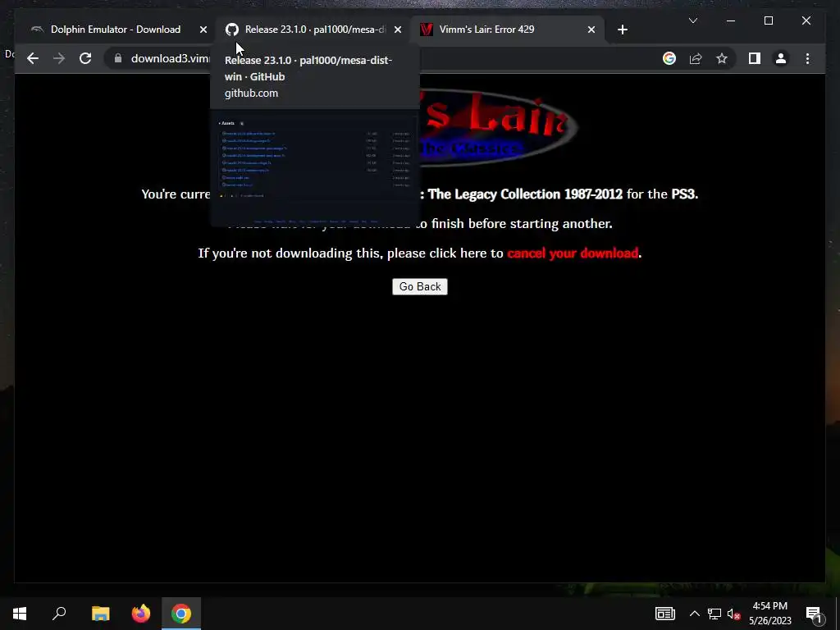Close the Release 23.1.0 GitHub tab
Screen dimensions: 840x630
click(x=398, y=30)
